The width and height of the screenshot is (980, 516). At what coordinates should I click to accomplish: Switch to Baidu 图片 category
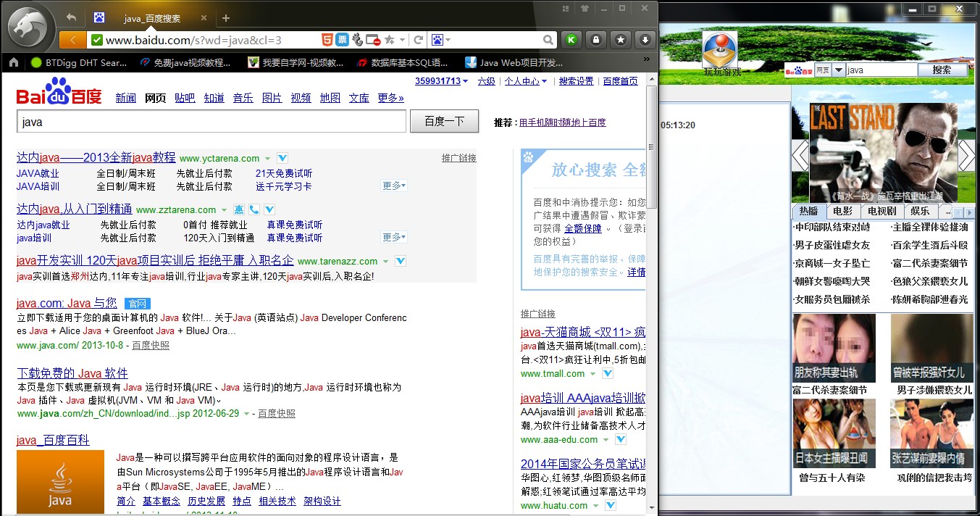(272, 98)
